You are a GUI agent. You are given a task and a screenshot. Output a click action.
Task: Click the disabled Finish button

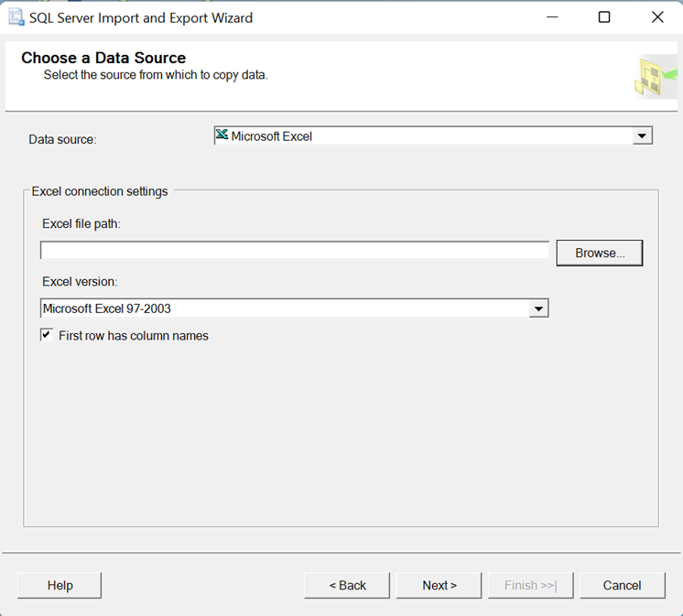click(530, 586)
